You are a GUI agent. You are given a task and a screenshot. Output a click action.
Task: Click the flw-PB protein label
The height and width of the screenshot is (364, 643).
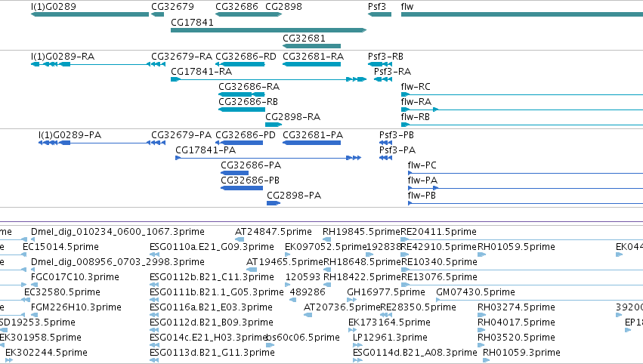coord(421,196)
